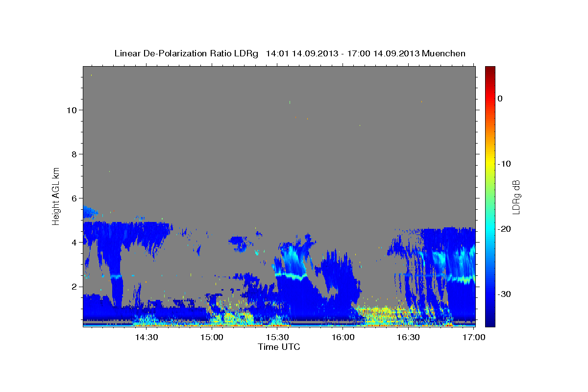This screenshot has width=588, height=392.
Task: Click the height label 4
Action: click(x=74, y=243)
